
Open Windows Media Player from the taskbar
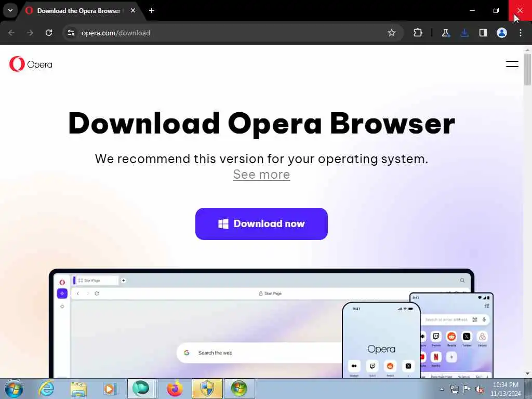(110, 389)
